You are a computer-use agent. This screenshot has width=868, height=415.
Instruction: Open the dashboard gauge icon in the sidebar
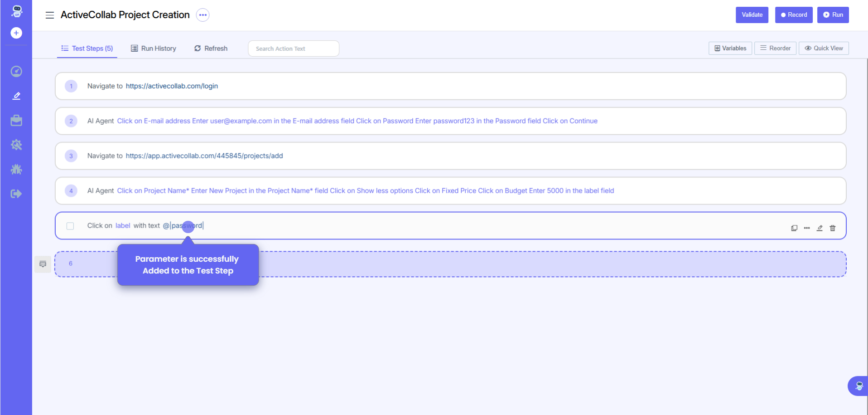click(x=16, y=71)
